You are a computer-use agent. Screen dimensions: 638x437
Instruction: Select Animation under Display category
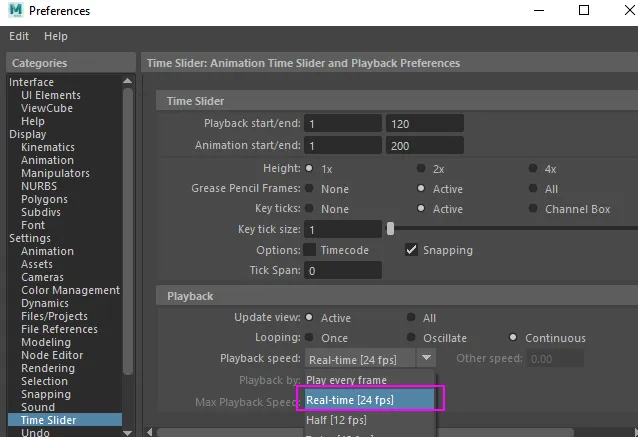tap(48, 160)
